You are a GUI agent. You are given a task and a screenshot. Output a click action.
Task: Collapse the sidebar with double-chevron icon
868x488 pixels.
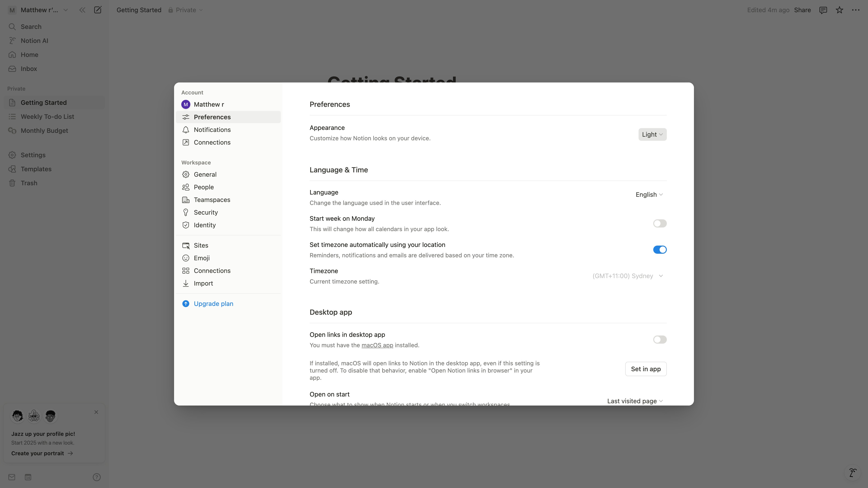point(82,10)
